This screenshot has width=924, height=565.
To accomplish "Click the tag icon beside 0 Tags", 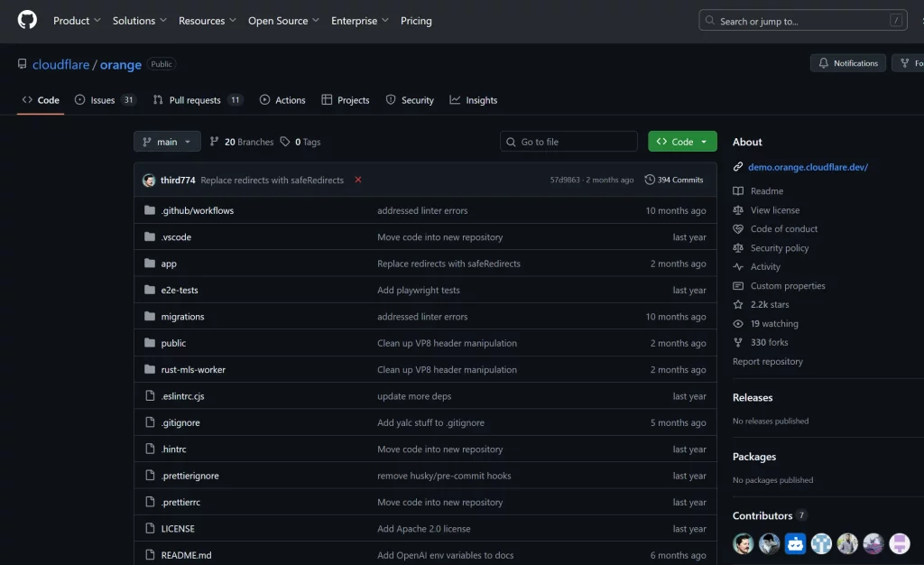I will coord(285,142).
